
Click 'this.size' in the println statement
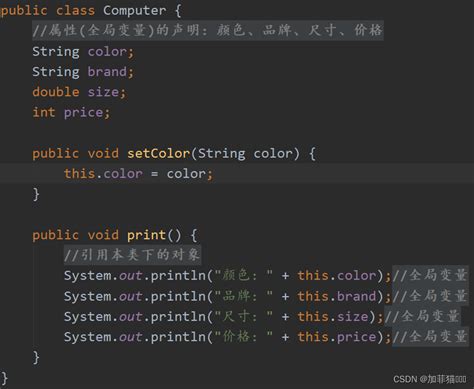333,316
